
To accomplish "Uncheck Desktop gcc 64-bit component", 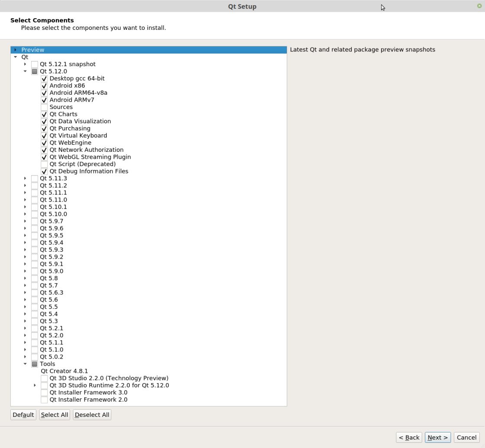I will pyautogui.click(x=44, y=79).
